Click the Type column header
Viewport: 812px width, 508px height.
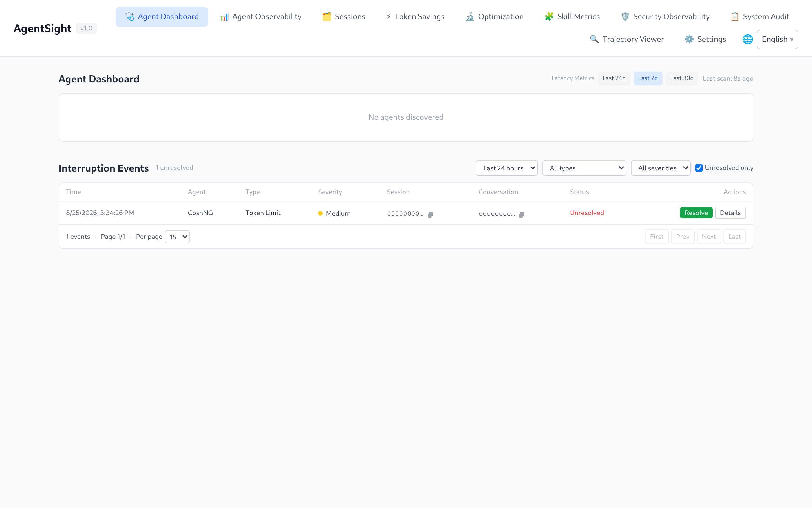pos(252,192)
